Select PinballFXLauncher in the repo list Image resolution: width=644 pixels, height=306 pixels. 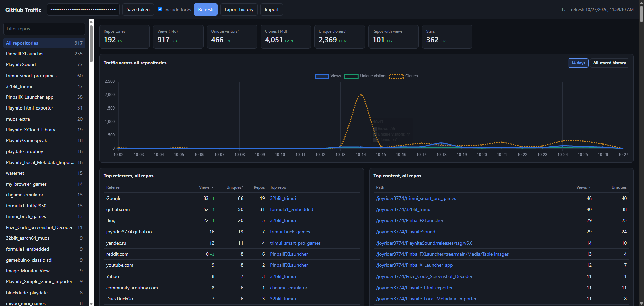coord(44,54)
